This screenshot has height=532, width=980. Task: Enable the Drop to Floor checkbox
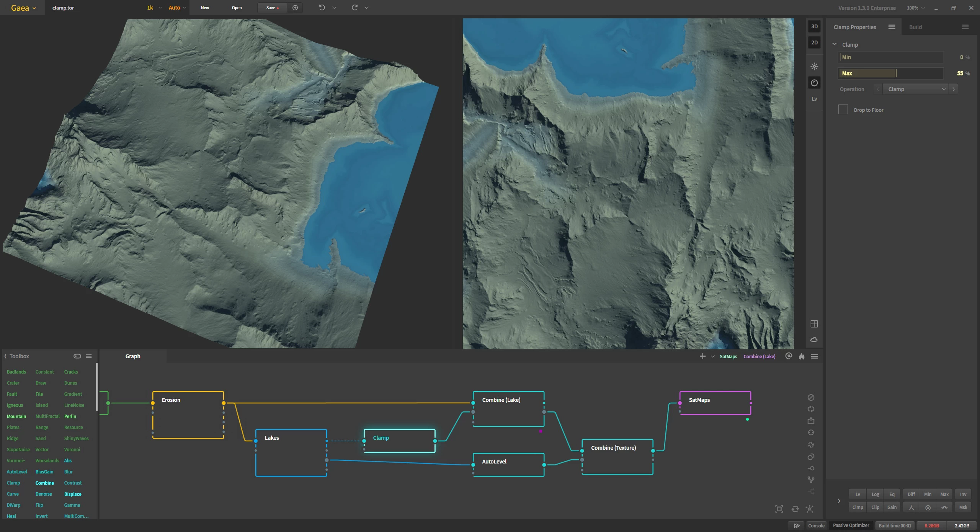tap(843, 109)
